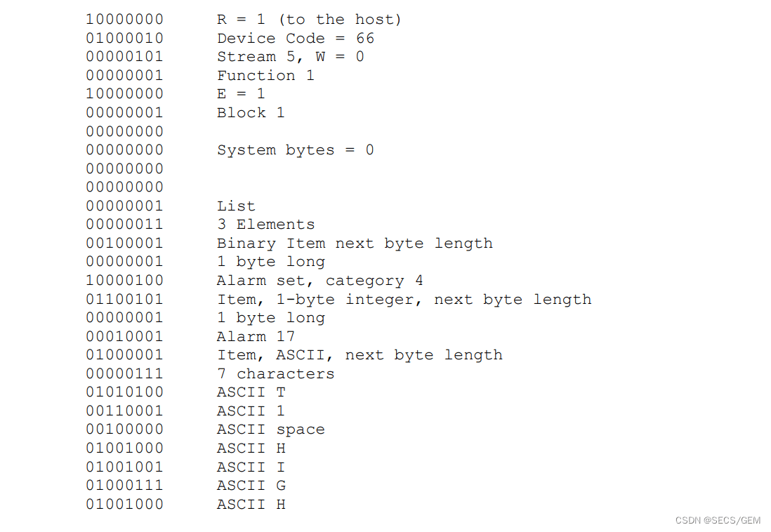
Task: Click the 'List' description line
Action: (236, 206)
